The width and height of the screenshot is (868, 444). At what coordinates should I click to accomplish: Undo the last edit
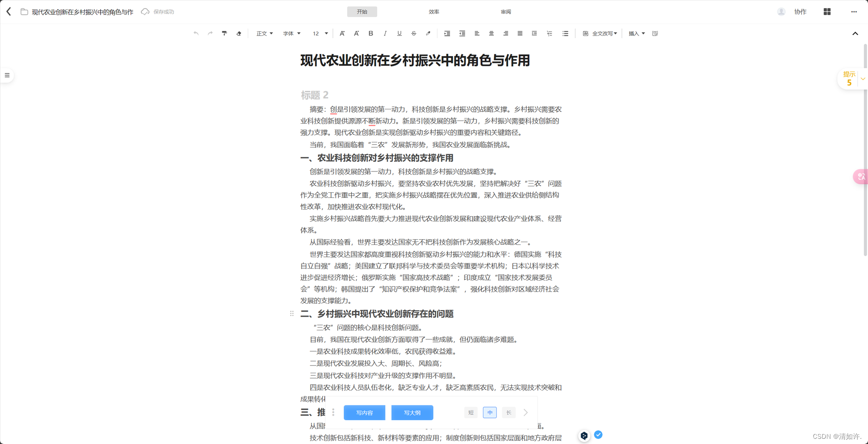coord(196,33)
